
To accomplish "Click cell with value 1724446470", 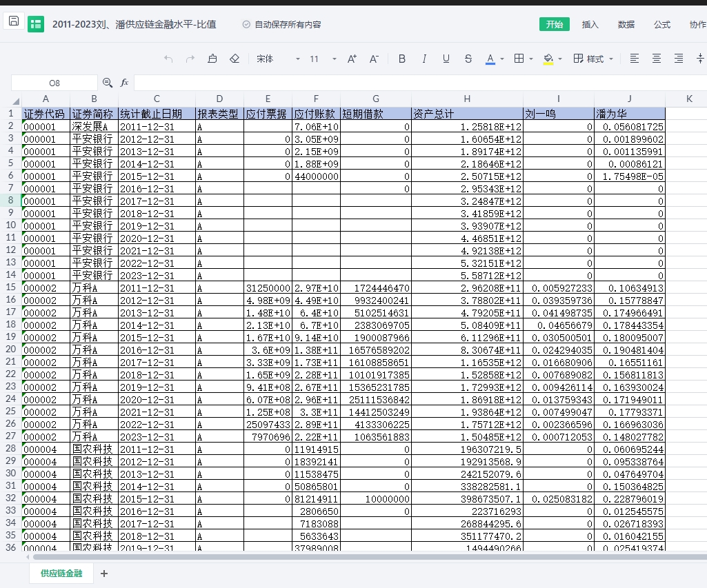I will (376, 288).
